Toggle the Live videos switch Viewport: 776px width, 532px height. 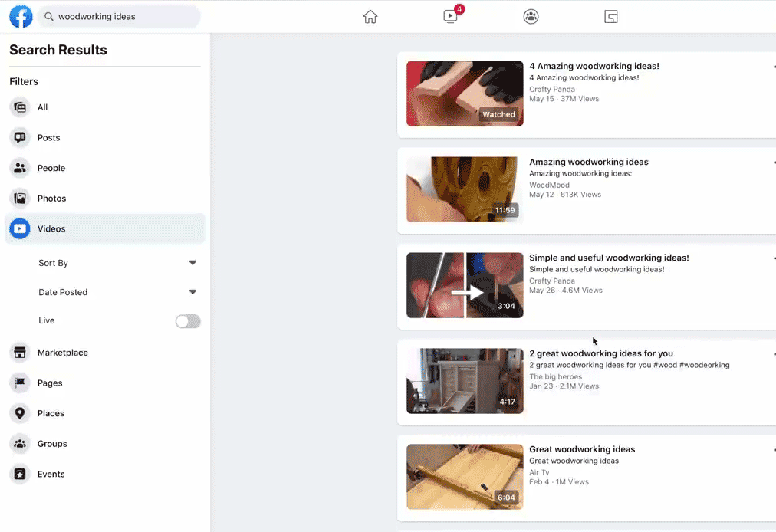[x=188, y=321]
